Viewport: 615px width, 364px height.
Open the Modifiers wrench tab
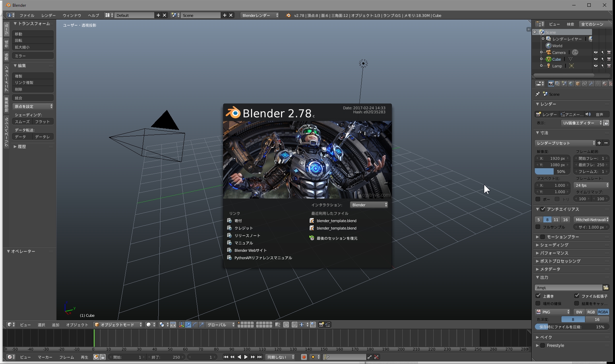click(x=591, y=84)
